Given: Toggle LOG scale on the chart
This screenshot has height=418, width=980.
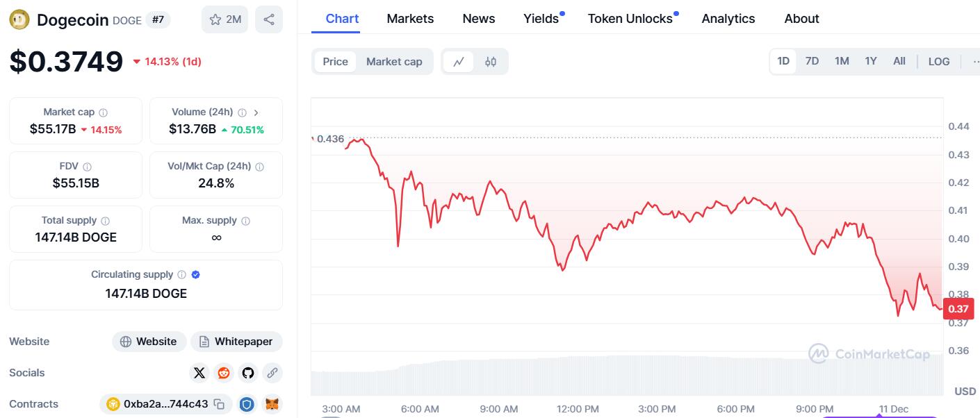Looking at the screenshot, I should (938, 61).
